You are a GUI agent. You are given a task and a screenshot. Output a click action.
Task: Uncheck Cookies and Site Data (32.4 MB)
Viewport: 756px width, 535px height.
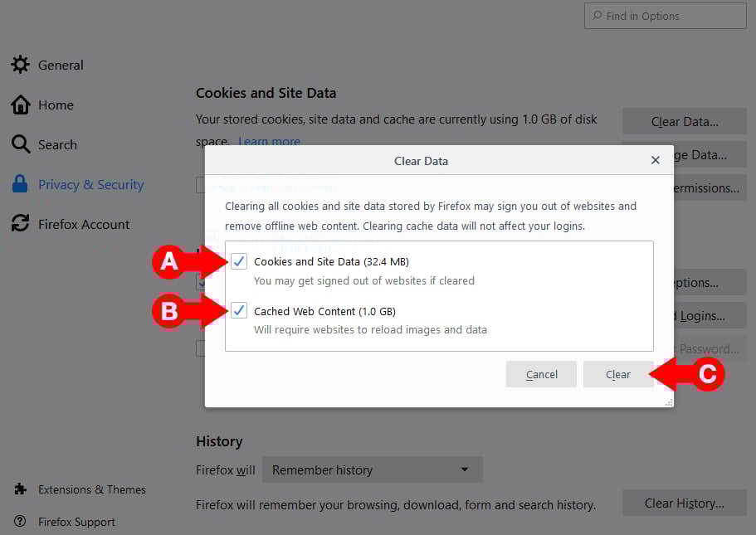tap(239, 261)
